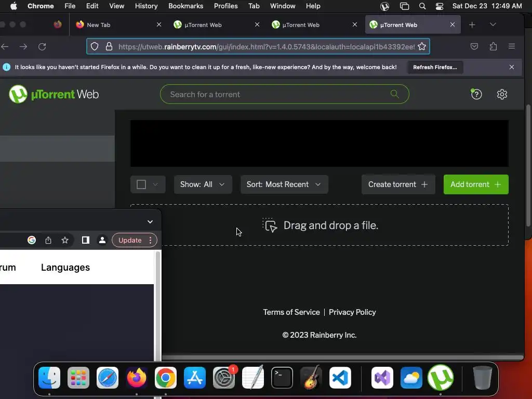The image size is (532, 399).
Task: Click the Search for a torrent field
Action: point(284,94)
